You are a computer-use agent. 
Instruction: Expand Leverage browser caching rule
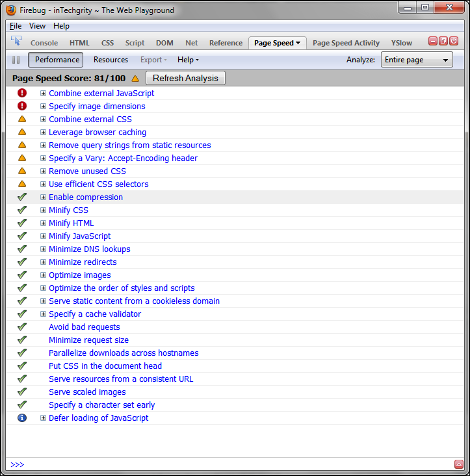click(43, 132)
